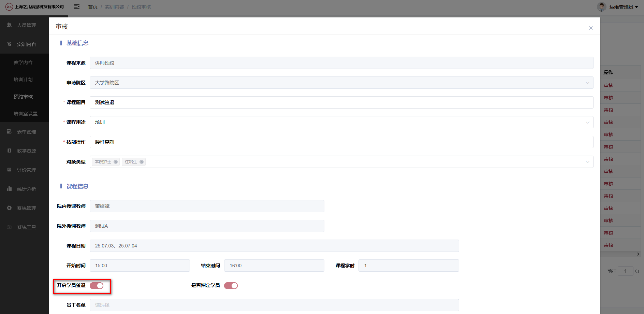Click 课程题目 input field
Viewport: 644px width, 314px height.
(x=341, y=102)
